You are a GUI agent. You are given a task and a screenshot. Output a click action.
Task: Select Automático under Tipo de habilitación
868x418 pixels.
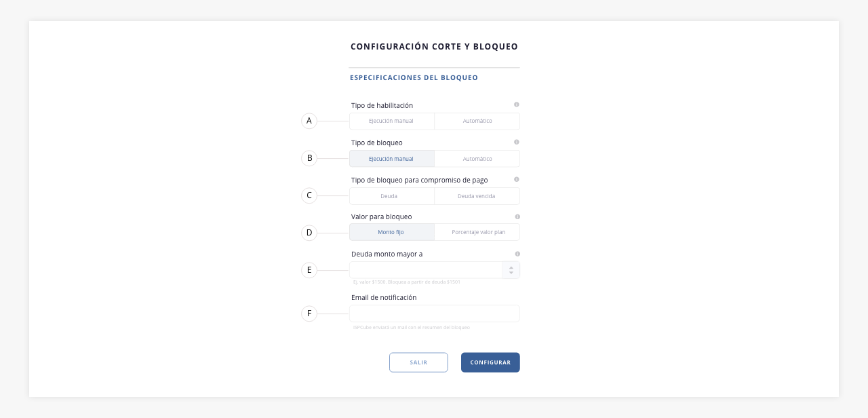coord(477,121)
